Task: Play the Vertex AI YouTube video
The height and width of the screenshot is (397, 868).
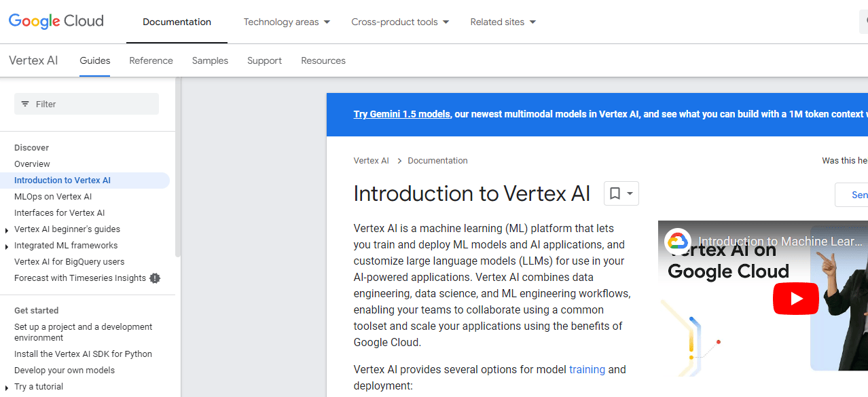Action: click(795, 299)
